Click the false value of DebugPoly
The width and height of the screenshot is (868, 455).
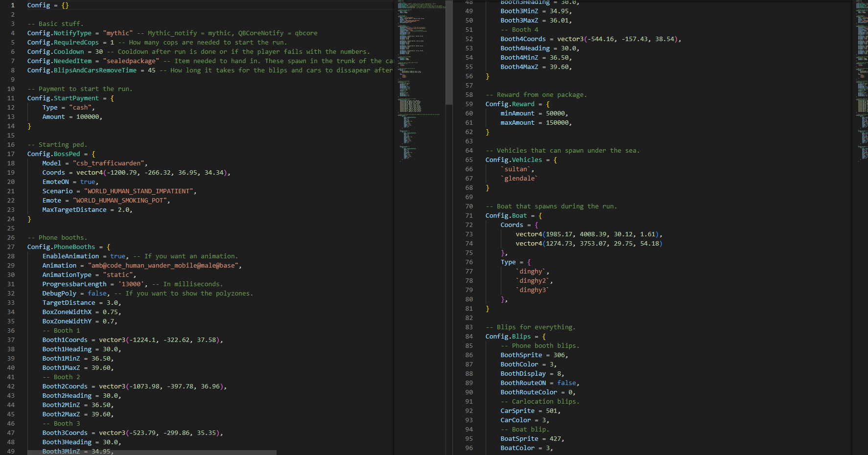[97, 294]
